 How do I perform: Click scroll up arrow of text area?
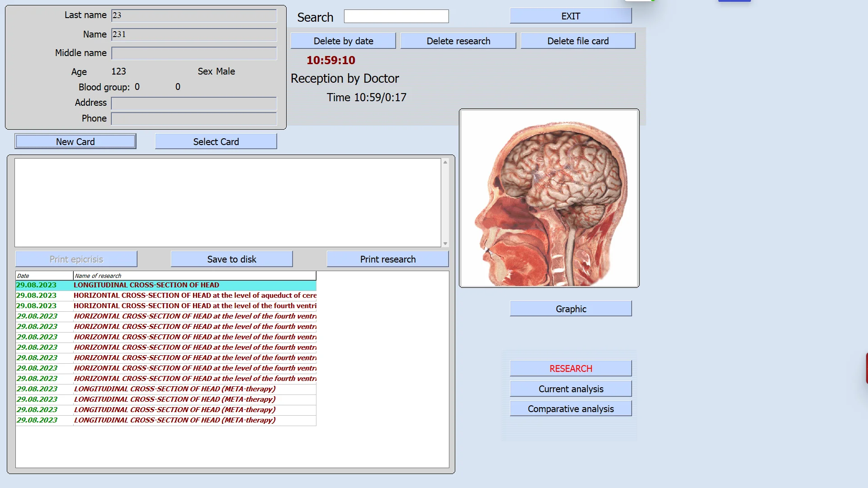(x=445, y=162)
